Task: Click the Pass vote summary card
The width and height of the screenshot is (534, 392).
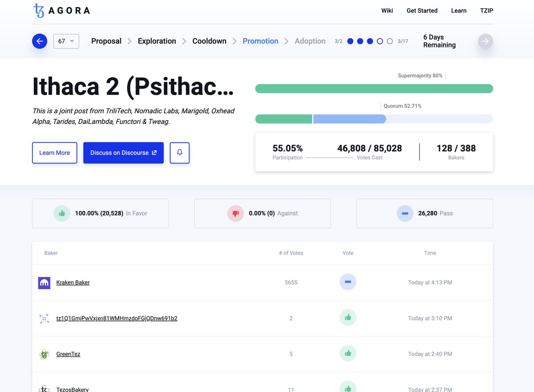Action: [x=425, y=214]
